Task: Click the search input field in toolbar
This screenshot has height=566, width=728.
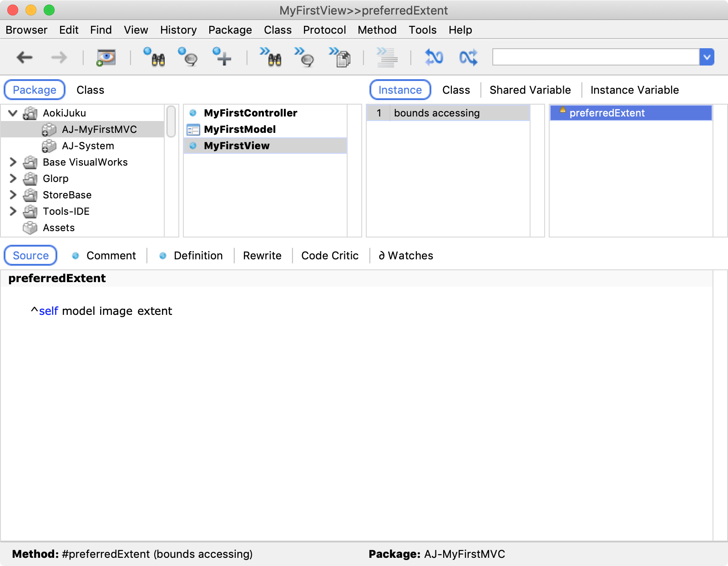Action: coord(595,57)
